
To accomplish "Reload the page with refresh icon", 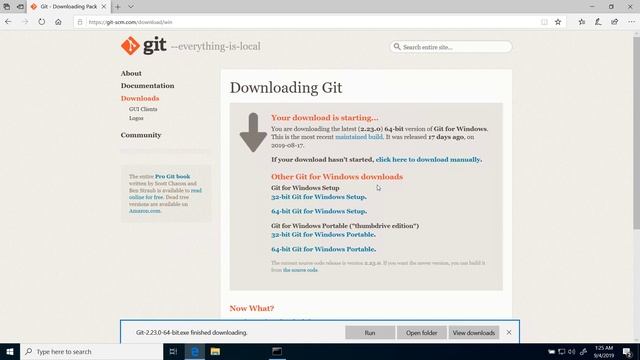I will coord(42,22).
